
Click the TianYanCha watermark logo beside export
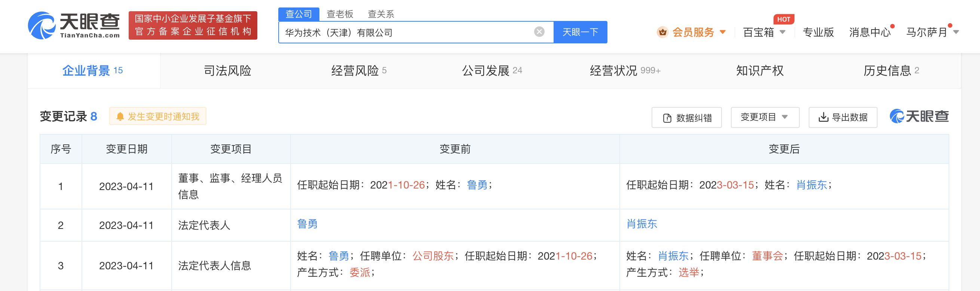point(919,116)
